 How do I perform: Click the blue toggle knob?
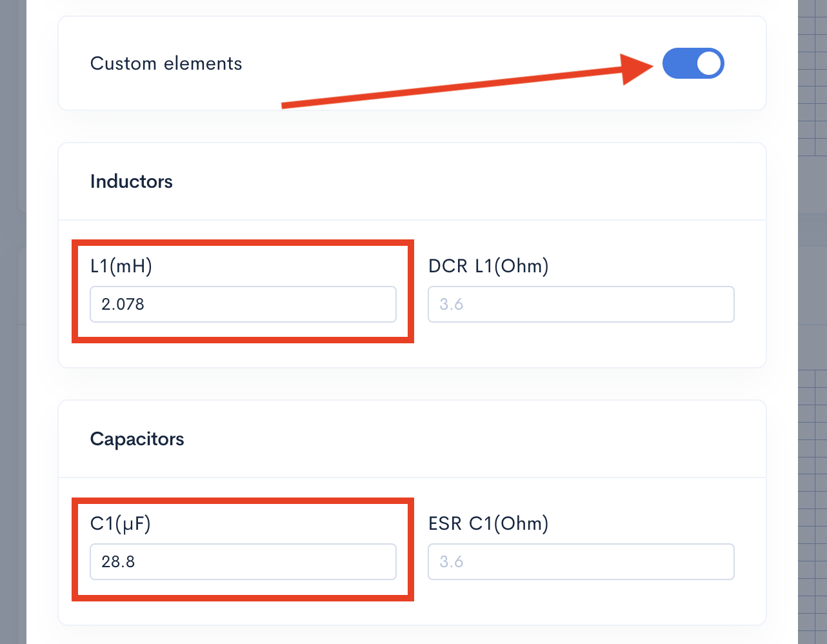pos(708,63)
